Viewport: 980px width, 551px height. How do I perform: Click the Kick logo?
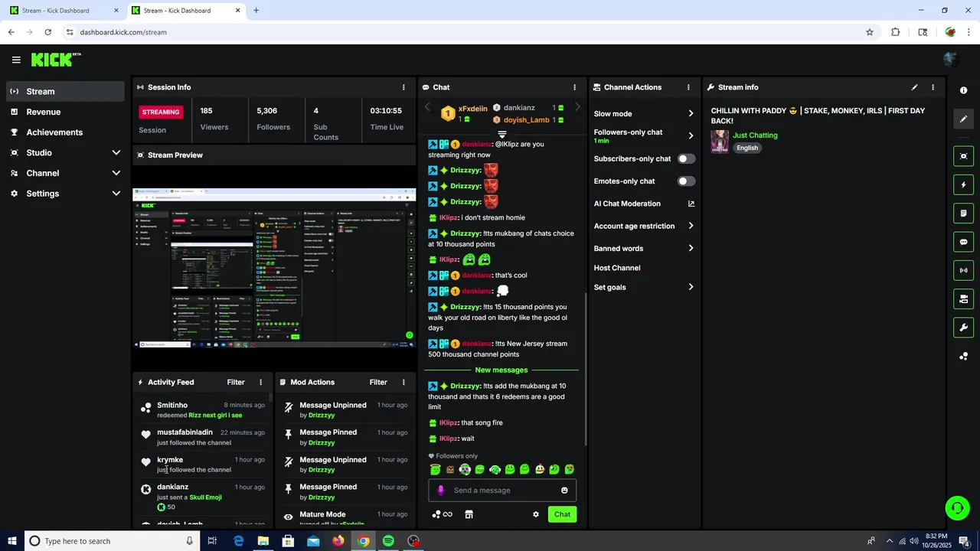point(55,60)
